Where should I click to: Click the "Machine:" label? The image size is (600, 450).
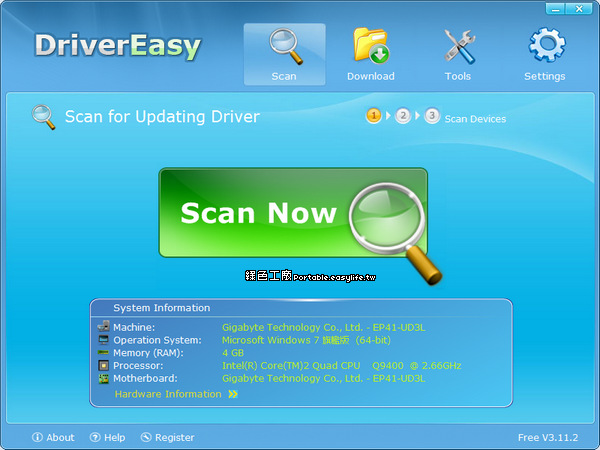click(134, 328)
